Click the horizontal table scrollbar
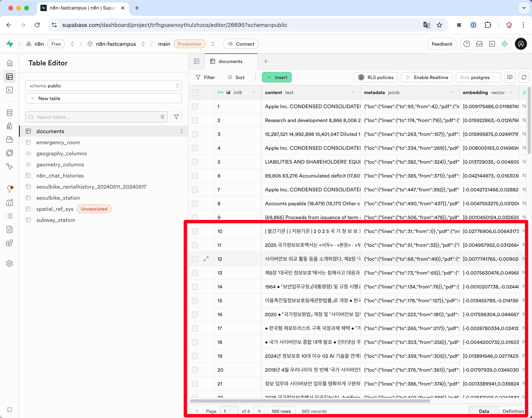Viewport: 532px width, 418px height. point(310,401)
